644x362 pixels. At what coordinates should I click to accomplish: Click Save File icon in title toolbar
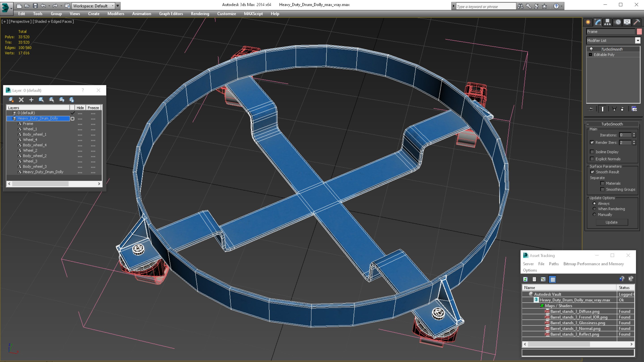[35, 6]
